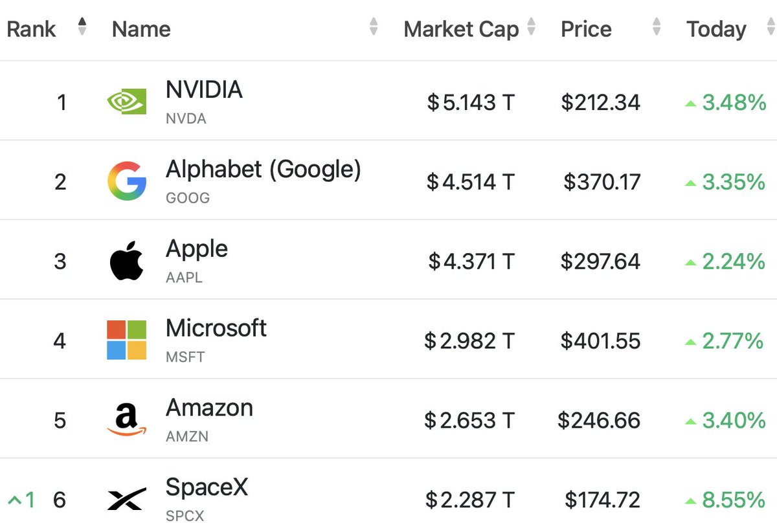This screenshot has height=532, width=777.
Task: Sort by Name using its sort arrows
Action: click(374, 27)
